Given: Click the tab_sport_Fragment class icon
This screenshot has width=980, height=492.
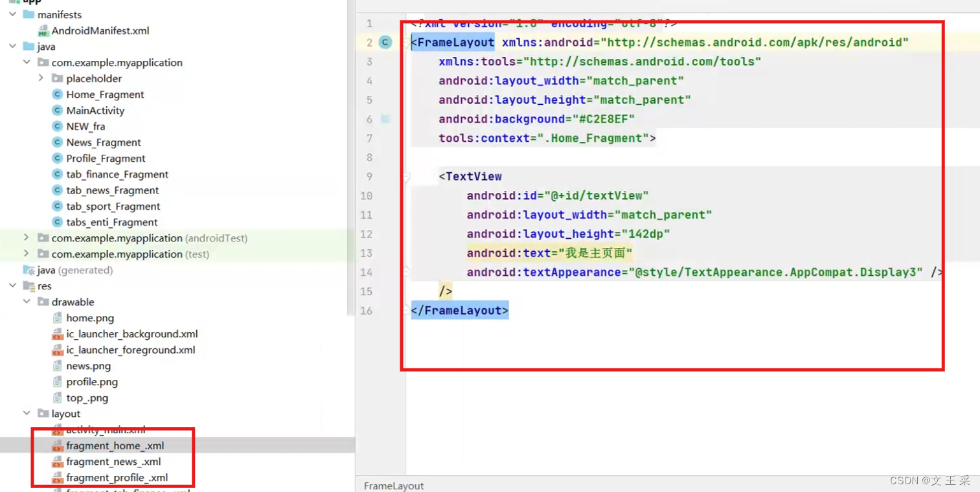Looking at the screenshot, I should [57, 206].
